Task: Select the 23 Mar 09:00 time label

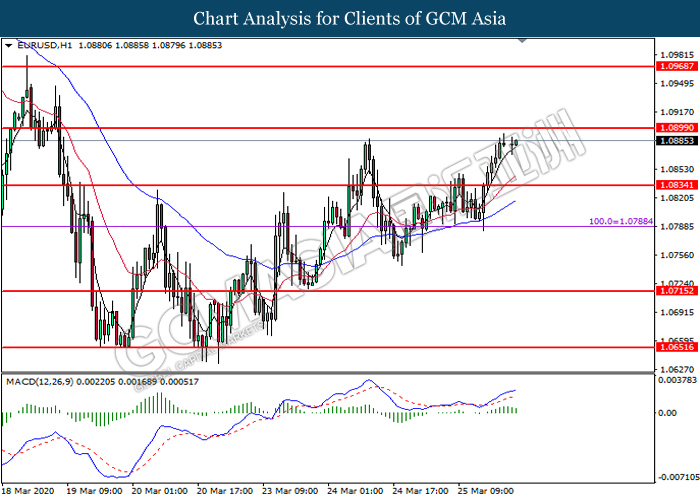Action: (x=292, y=491)
